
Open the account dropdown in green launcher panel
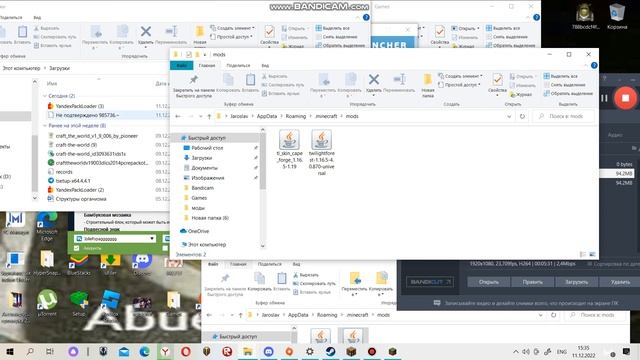coord(152,238)
